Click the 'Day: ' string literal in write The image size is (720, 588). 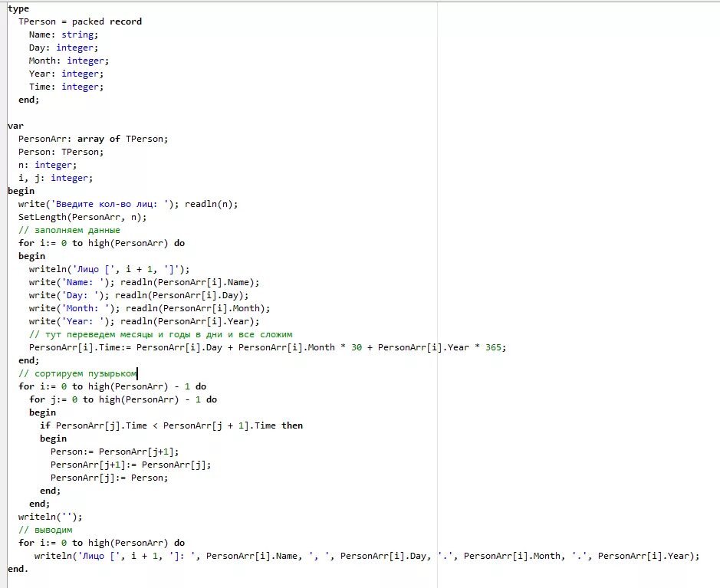(x=80, y=295)
